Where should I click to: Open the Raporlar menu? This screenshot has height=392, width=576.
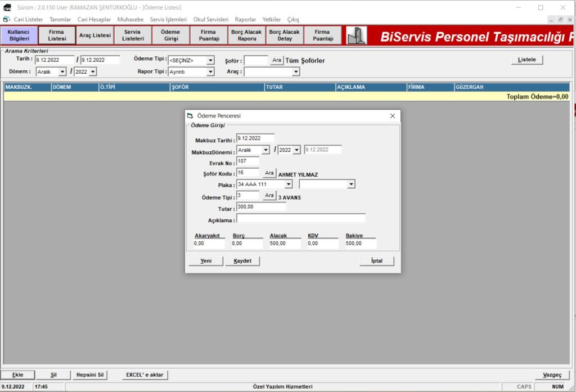(246, 19)
